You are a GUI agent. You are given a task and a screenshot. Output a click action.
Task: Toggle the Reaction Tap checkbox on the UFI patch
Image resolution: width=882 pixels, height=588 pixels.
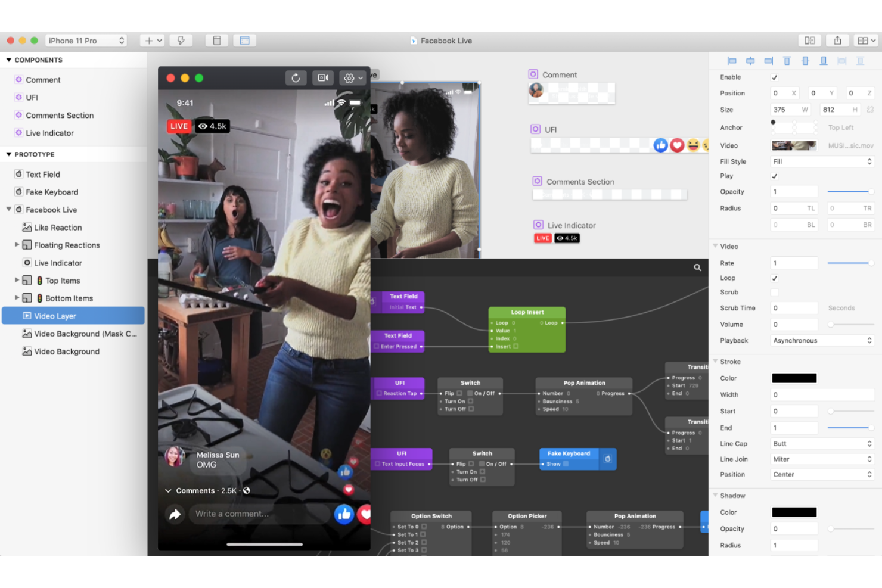coord(379,393)
